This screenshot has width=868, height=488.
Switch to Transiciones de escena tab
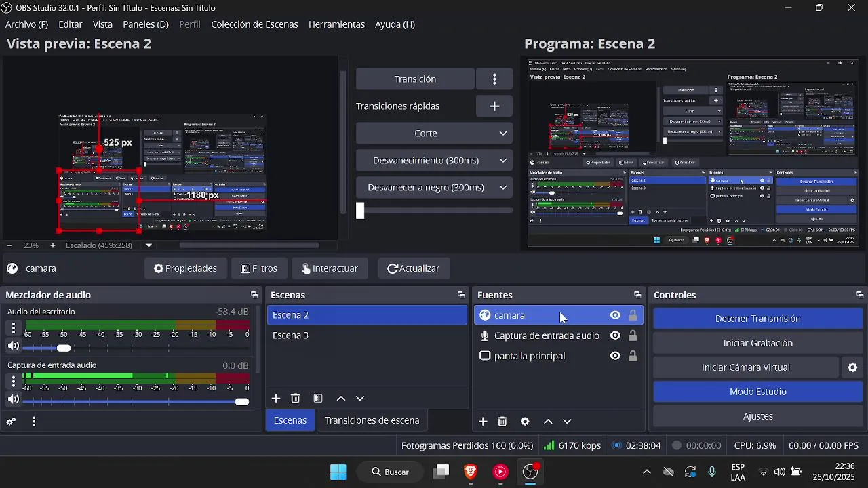pyautogui.click(x=372, y=420)
